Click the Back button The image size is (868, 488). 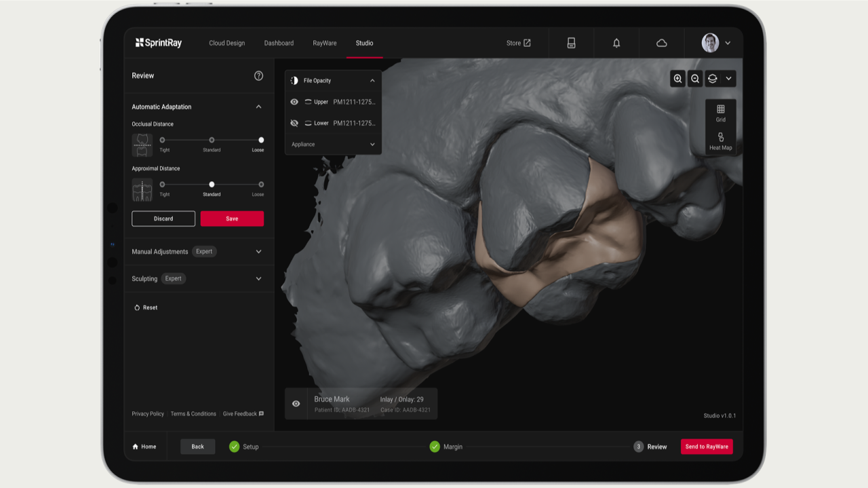pyautogui.click(x=197, y=447)
